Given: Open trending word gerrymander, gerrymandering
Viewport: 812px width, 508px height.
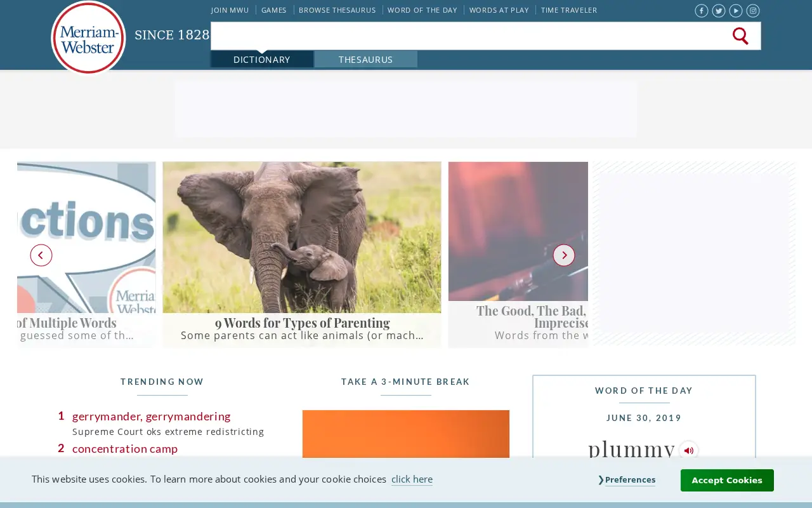Looking at the screenshot, I should click(152, 416).
